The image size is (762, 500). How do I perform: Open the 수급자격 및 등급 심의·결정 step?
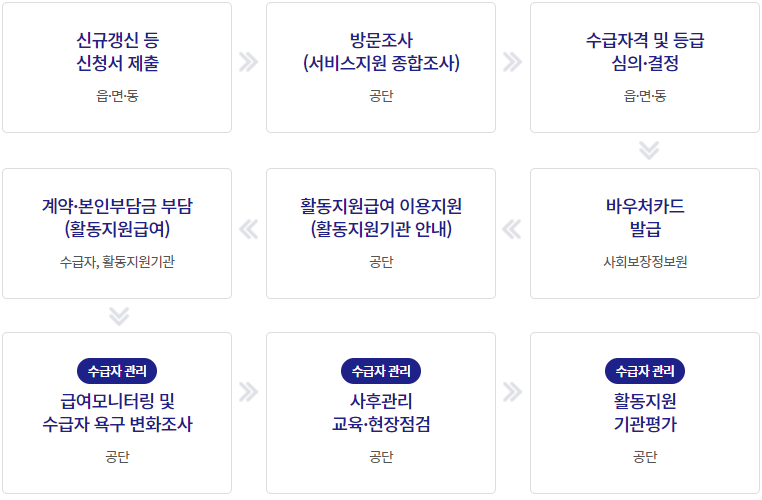(x=645, y=68)
